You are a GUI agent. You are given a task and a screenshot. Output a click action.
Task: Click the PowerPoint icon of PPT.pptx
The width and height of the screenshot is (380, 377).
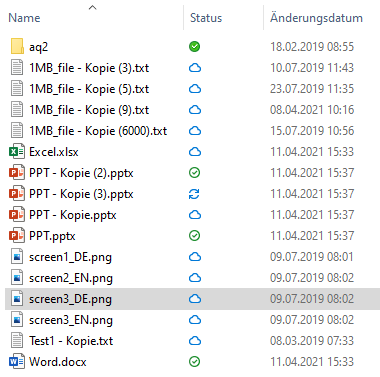click(x=17, y=236)
